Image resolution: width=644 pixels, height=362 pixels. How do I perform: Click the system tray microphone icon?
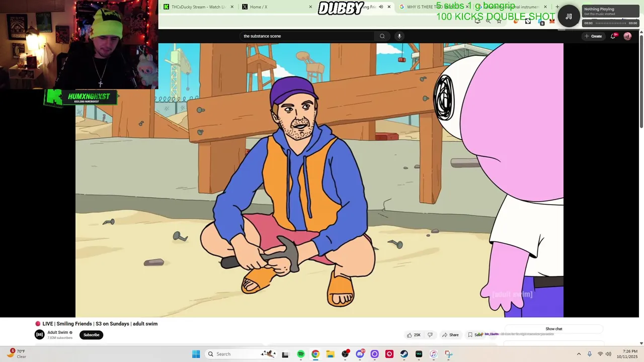pyautogui.click(x=590, y=354)
